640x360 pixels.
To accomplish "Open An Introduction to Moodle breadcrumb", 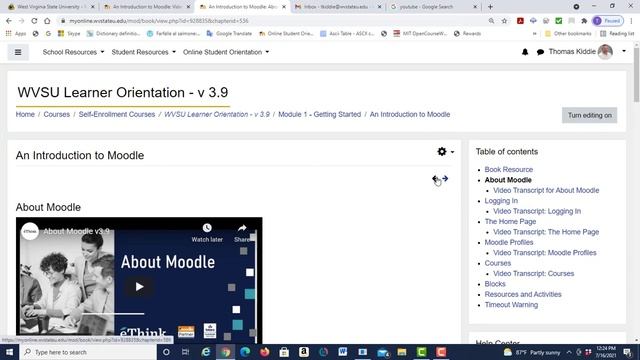I will click(x=410, y=115).
